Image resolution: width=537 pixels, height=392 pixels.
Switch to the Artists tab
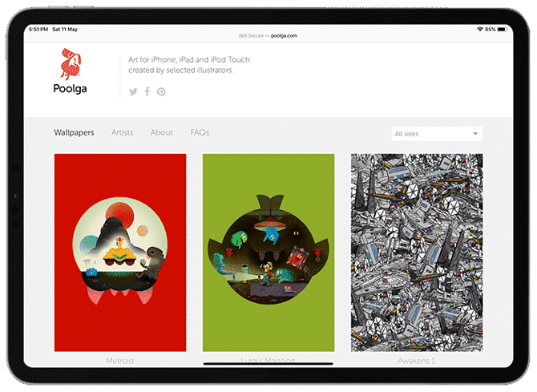pyautogui.click(x=123, y=132)
